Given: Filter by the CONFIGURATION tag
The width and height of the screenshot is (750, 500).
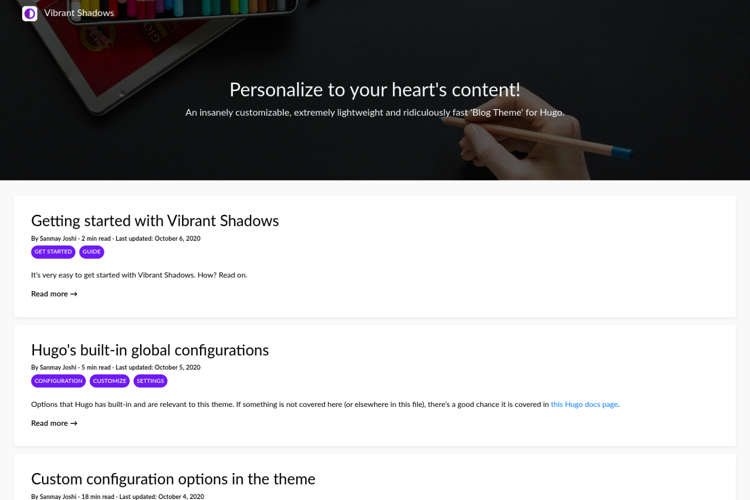Looking at the screenshot, I should [x=58, y=381].
